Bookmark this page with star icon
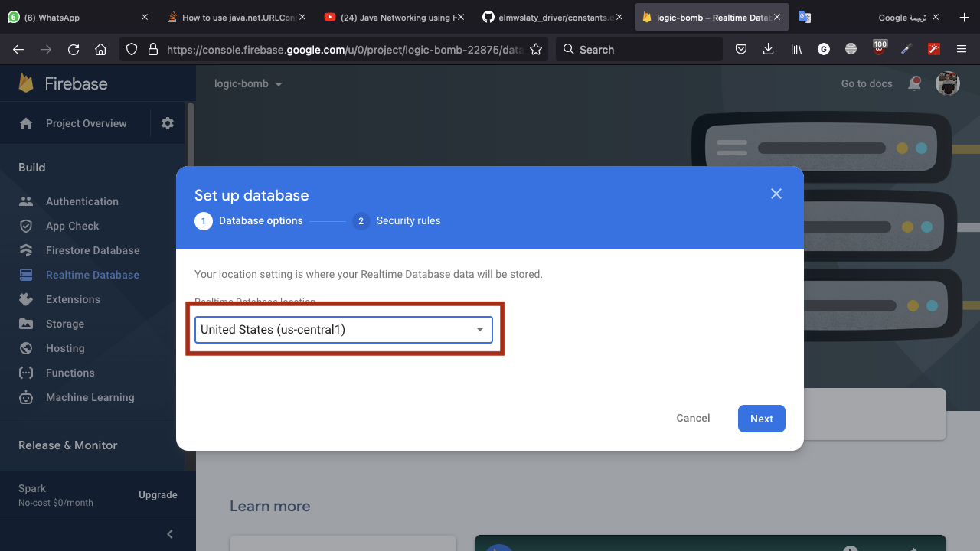Screen dimensions: 980x551 click(x=536, y=49)
